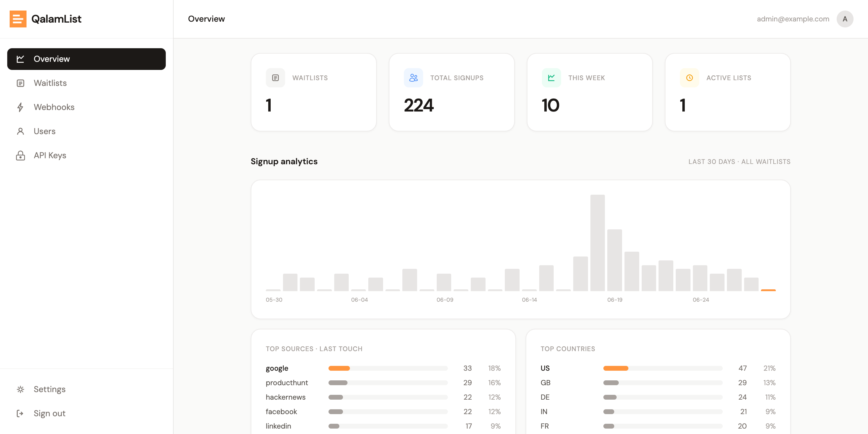Viewport: 868px width, 434px height.
Task: Click the orange last-day bar in the chart
Action: tap(768, 290)
